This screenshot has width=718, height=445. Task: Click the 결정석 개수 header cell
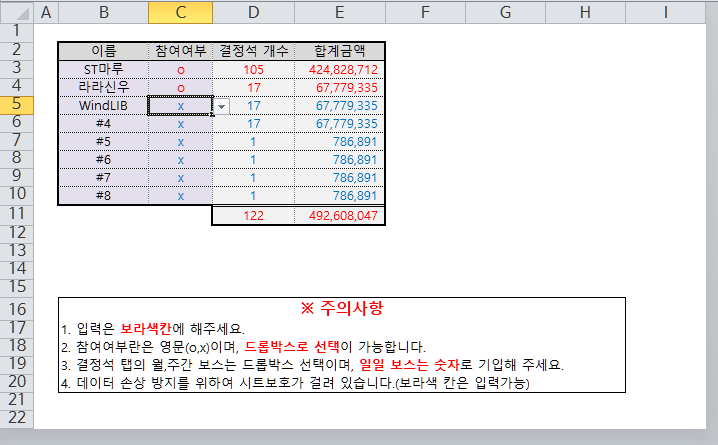(253, 51)
